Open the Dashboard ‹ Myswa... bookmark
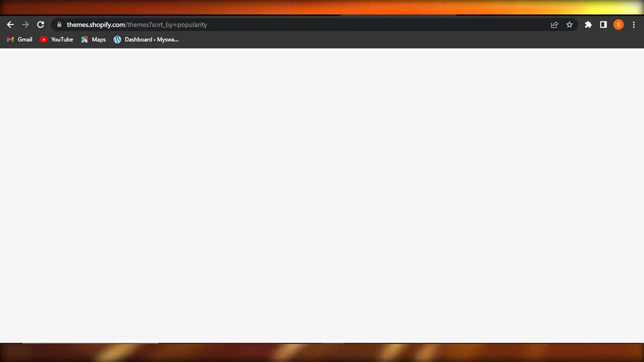This screenshot has width=644, height=362. pos(146,40)
